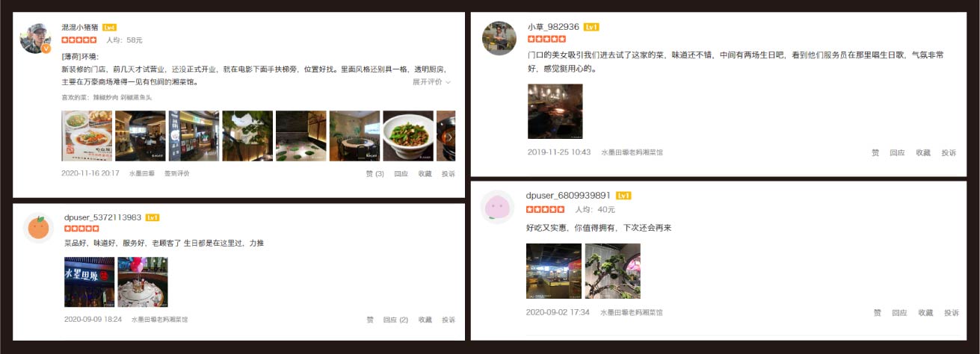Screen dimensions: 980x354
Task: Click the orange avatar of dpuser_5372113983
Action: [38, 228]
